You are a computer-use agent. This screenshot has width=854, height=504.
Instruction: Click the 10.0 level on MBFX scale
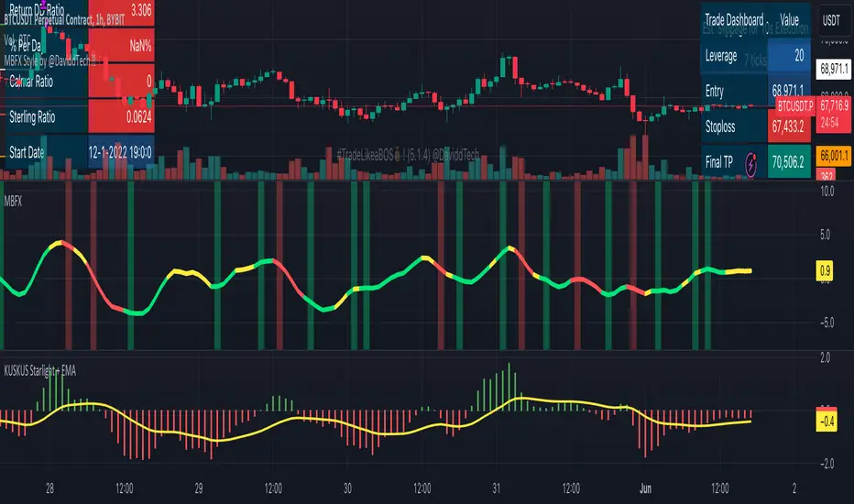(827, 192)
